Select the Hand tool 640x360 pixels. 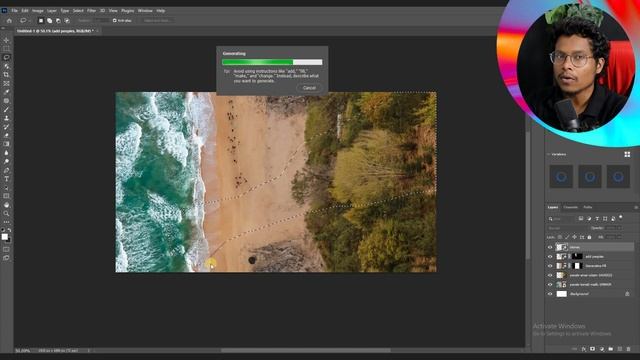pos(6,205)
